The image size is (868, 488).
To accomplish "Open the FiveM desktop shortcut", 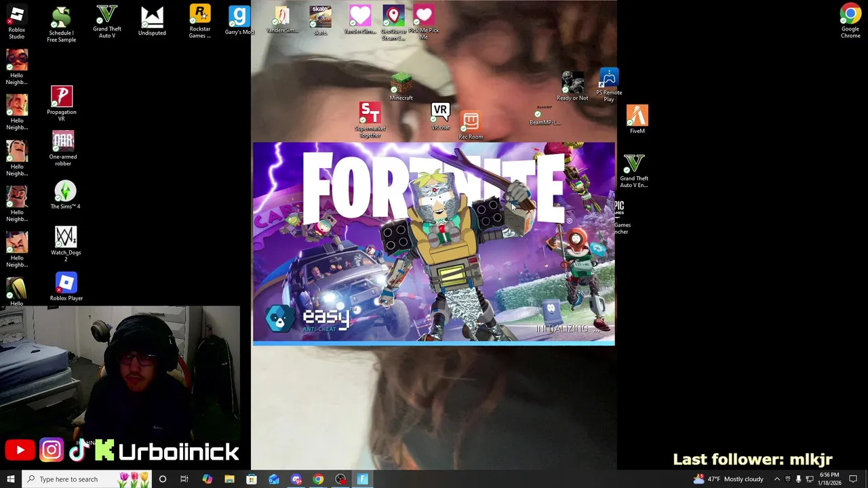I will pos(637,119).
